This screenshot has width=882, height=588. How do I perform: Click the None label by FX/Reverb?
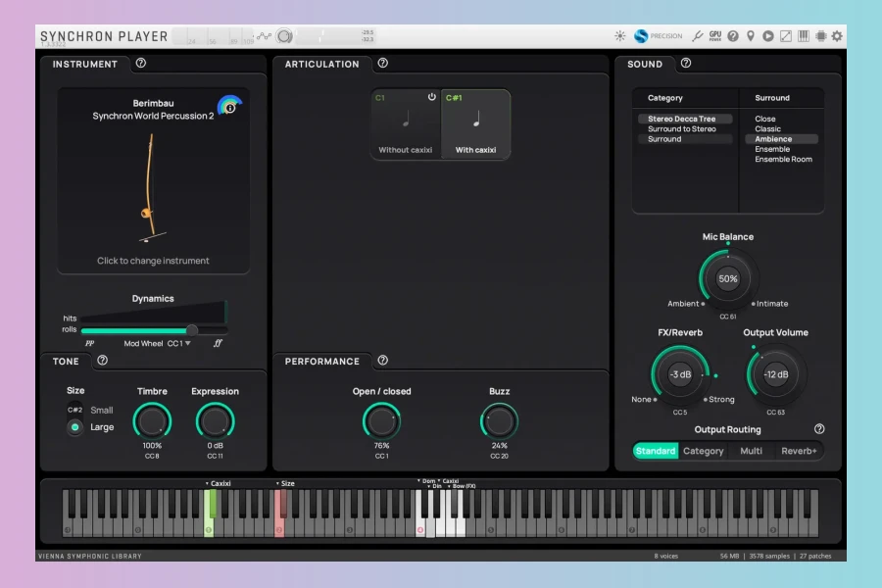641,400
